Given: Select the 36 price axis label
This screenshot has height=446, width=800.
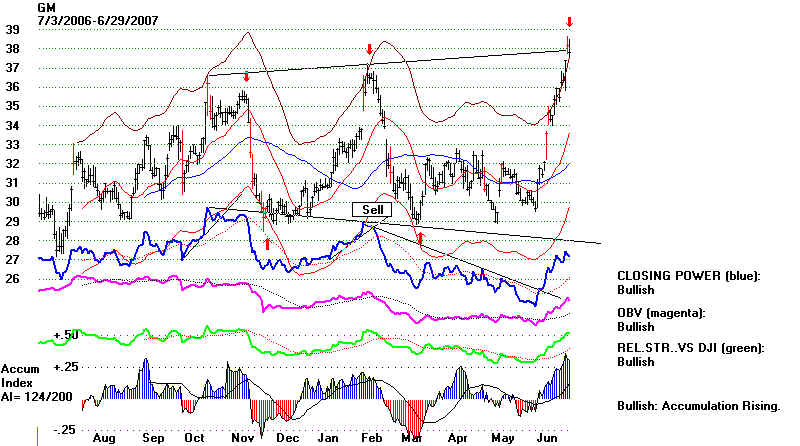Looking at the screenshot, I should pyautogui.click(x=12, y=87).
